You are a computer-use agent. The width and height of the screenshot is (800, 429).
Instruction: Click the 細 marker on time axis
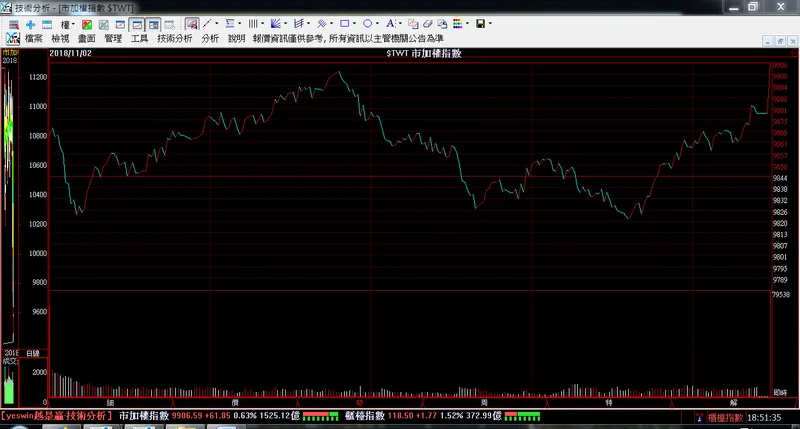pos(110,403)
